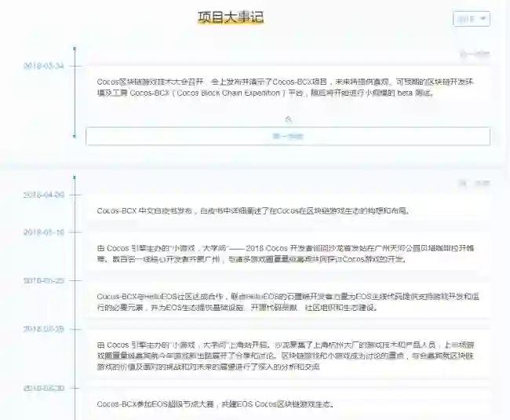This screenshot has height=420, width=510.
Task: Select the 2018-04-09 timeline date
Action: pos(44,195)
